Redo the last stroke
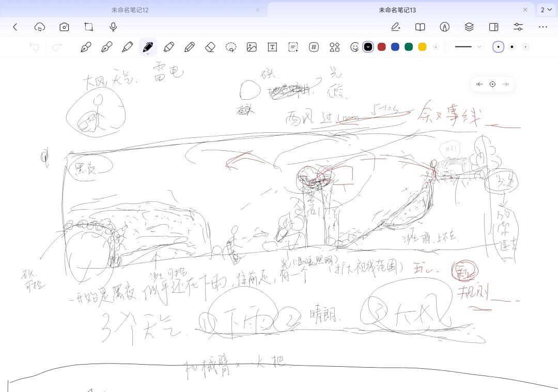The height and width of the screenshot is (392, 558). pyautogui.click(x=57, y=47)
